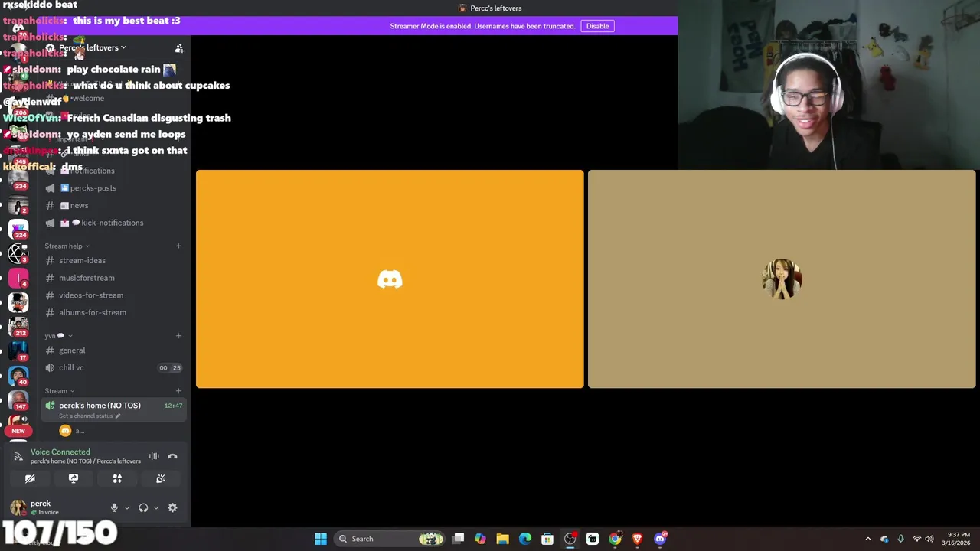Open the activities launcher button

pos(117,478)
